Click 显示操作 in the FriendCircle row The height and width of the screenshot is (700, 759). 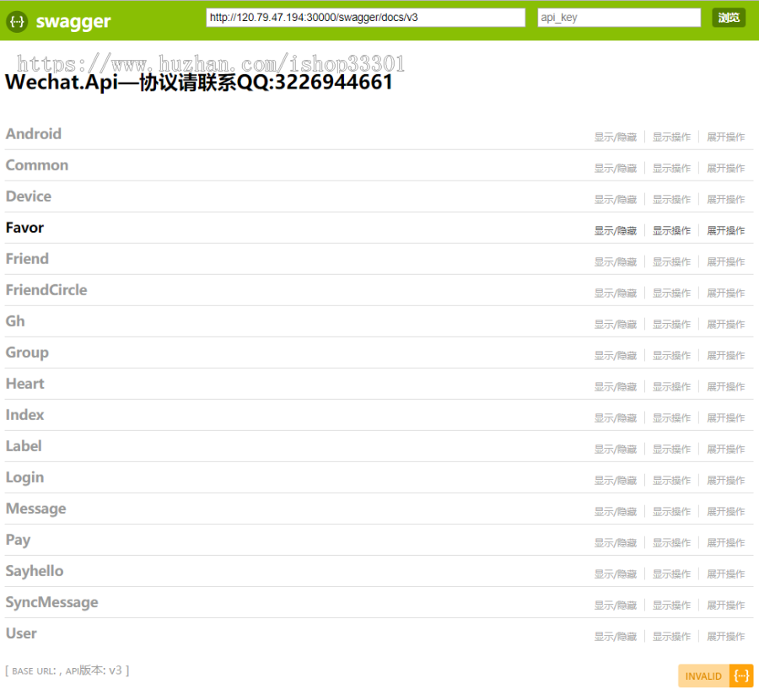(672, 293)
